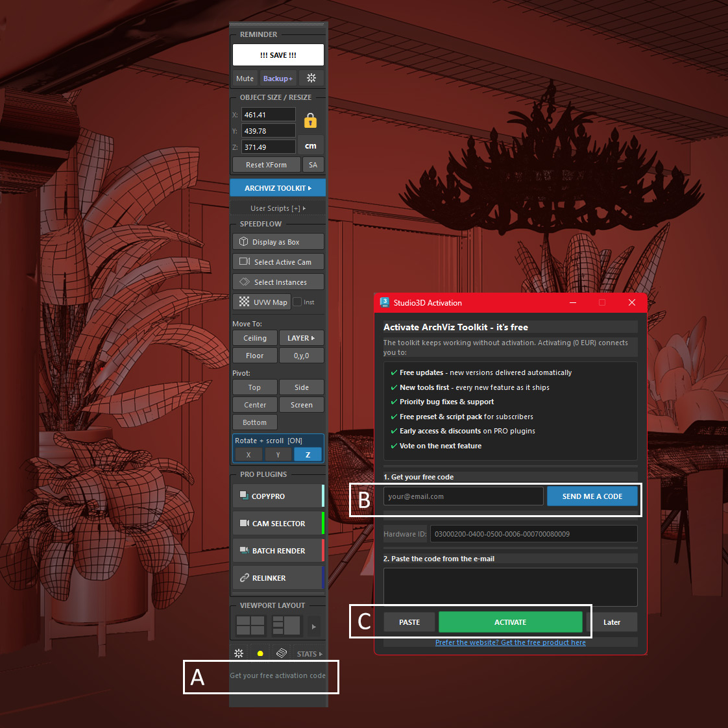Open Prefer the website free product link
The image size is (728, 728).
510,642
